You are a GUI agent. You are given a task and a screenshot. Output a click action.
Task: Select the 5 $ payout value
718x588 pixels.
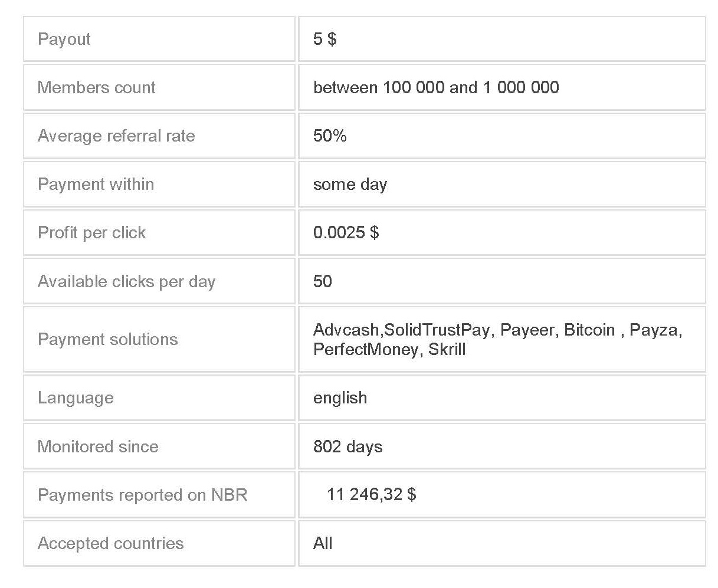[325, 39]
